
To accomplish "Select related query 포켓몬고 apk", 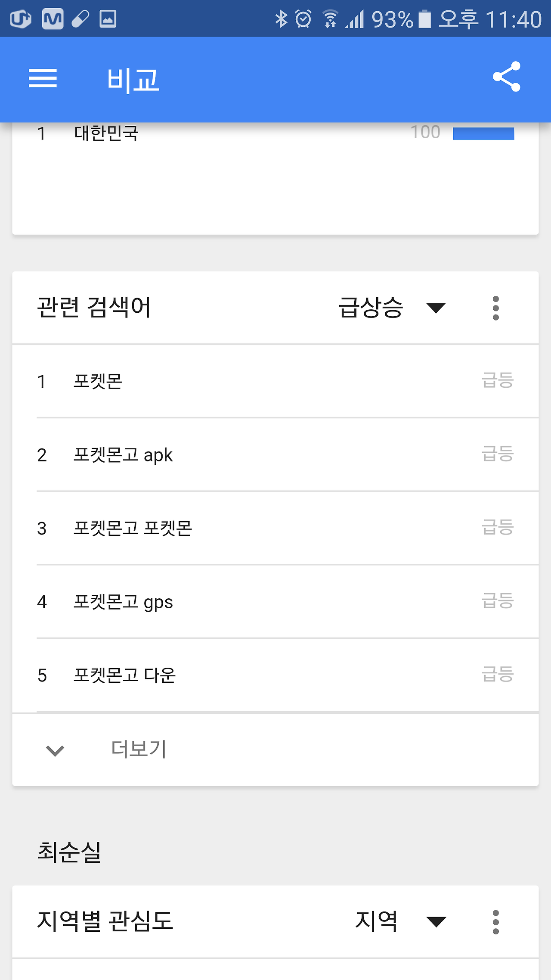I will click(275, 455).
